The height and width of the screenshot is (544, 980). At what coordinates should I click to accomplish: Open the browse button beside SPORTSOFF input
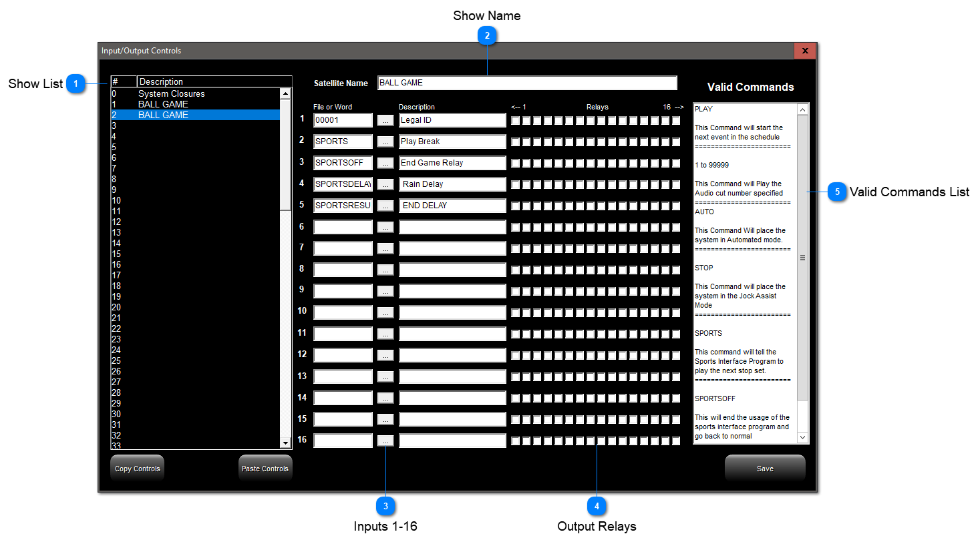[x=385, y=163]
